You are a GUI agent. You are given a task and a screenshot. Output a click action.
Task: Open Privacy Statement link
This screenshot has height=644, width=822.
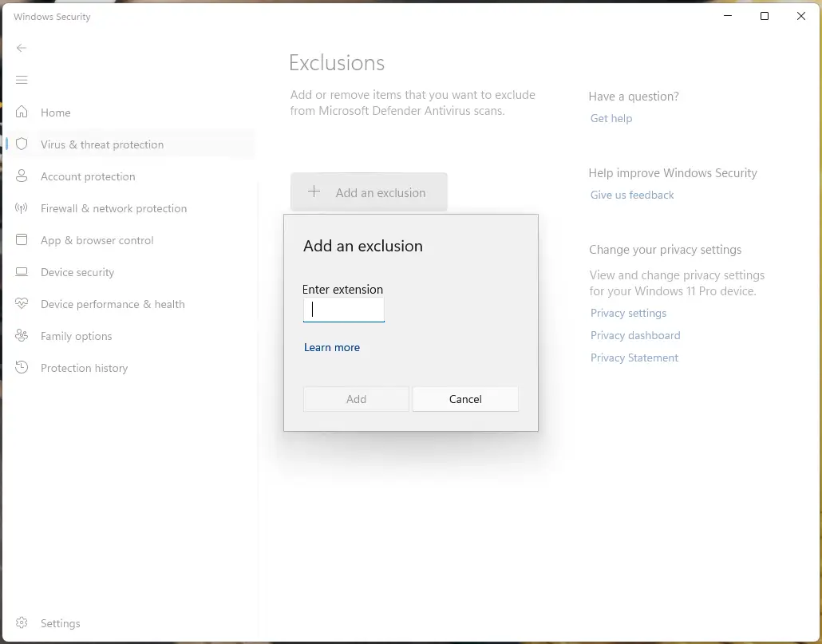tap(634, 358)
